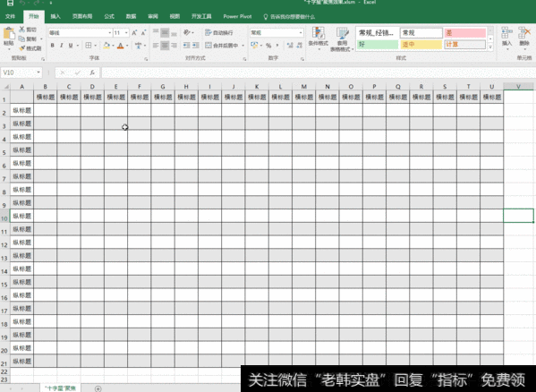Image resolution: width=536 pixels, height=392 pixels.
Task: Click the percent style icon
Action: (268, 46)
